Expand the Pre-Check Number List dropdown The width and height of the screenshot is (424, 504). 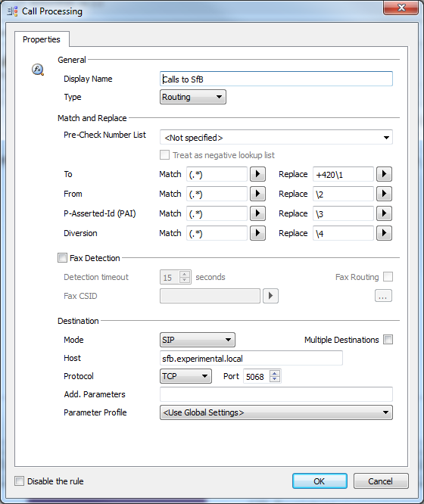coord(276,138)
